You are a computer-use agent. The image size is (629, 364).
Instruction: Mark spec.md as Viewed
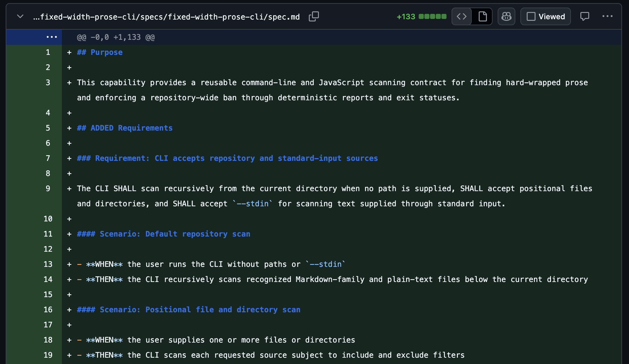(546, 16)
